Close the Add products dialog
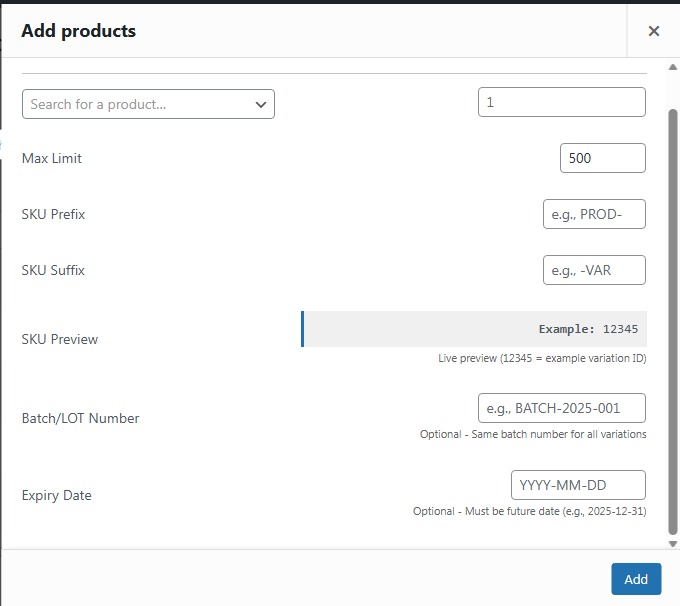The image size is (680, 606). click(653, 31)
